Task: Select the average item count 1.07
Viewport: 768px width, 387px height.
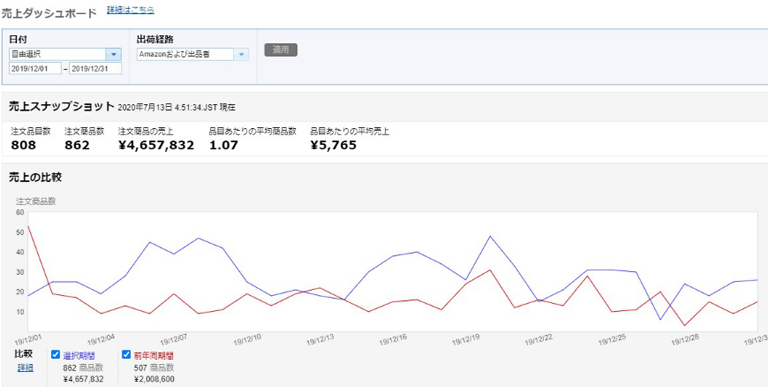Action: [223, 145]
